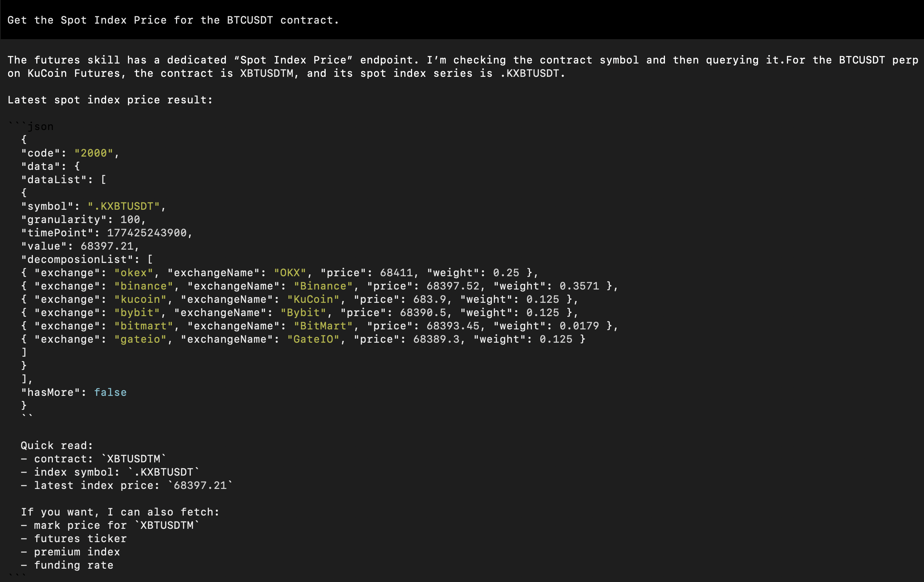Click the "Binance" exchangeName string

click(323, 286)
